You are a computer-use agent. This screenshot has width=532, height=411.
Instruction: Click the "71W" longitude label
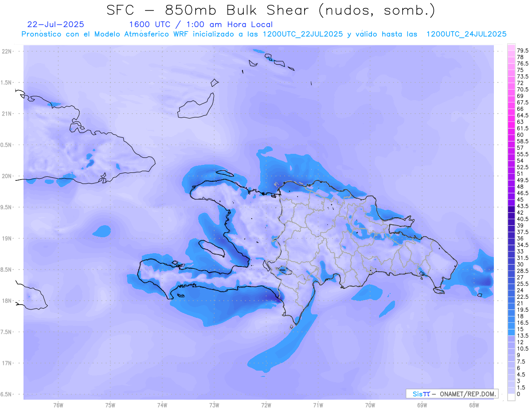point(318,405)
